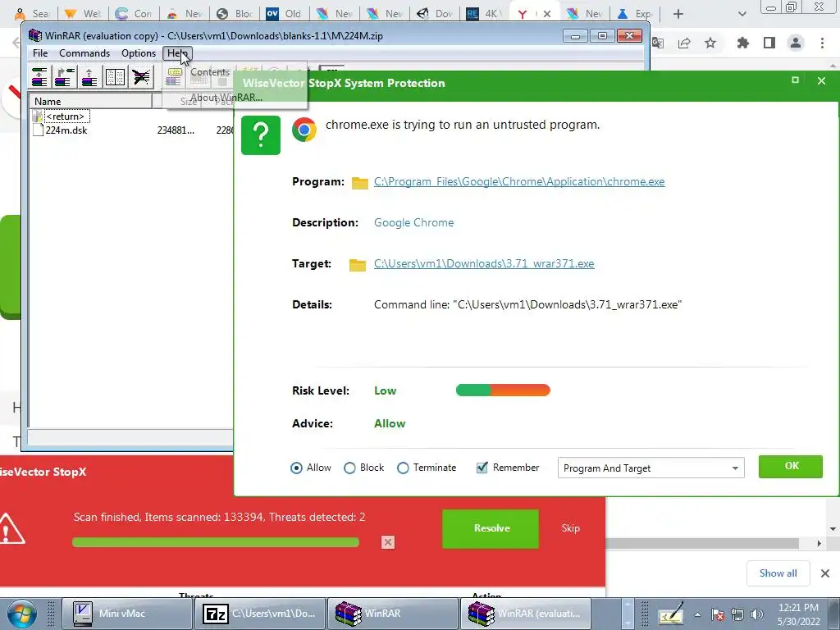Choose About WinRAR from the Help menu
Viewport: 840px width, 630px height.
click(226, 98)
